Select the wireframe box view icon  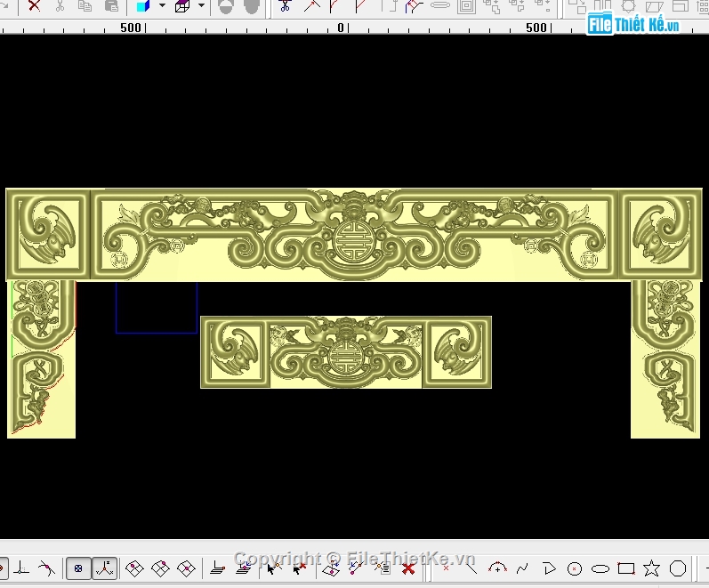click(x=182, y=5)
